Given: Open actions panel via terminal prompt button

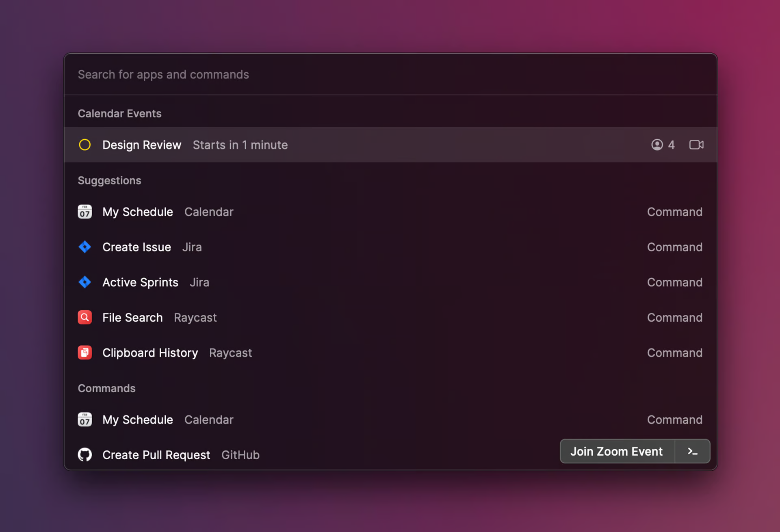Looking at the screenshot, I should (693, 451).
